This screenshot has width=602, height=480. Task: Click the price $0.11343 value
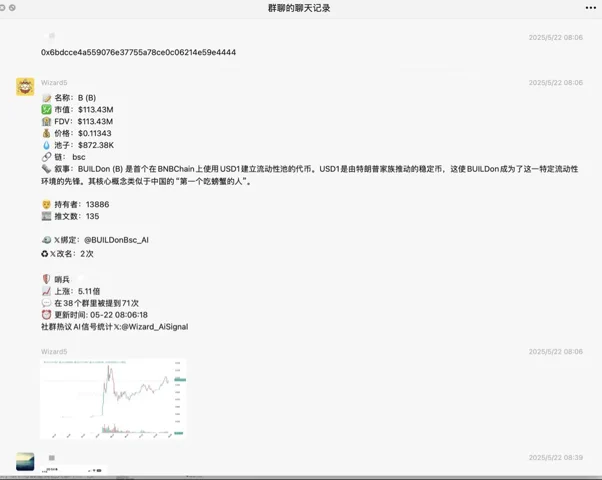pos(95,134)
